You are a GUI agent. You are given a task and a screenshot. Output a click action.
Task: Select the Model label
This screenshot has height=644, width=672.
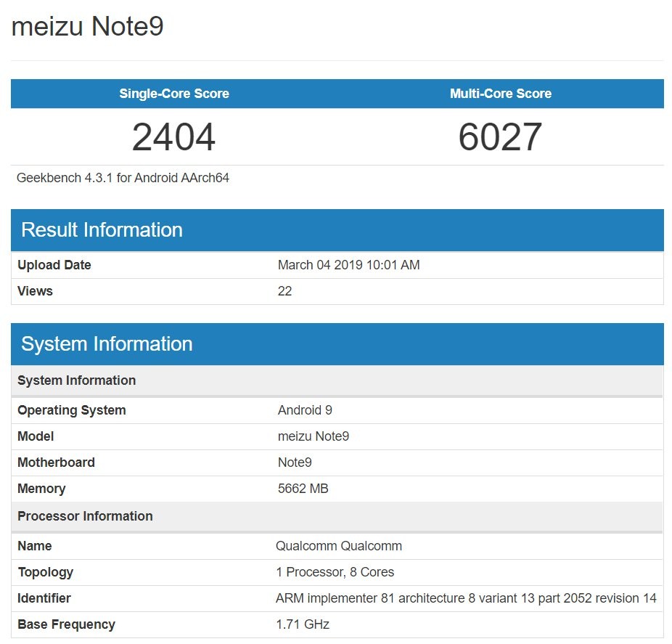click(36, 436)
